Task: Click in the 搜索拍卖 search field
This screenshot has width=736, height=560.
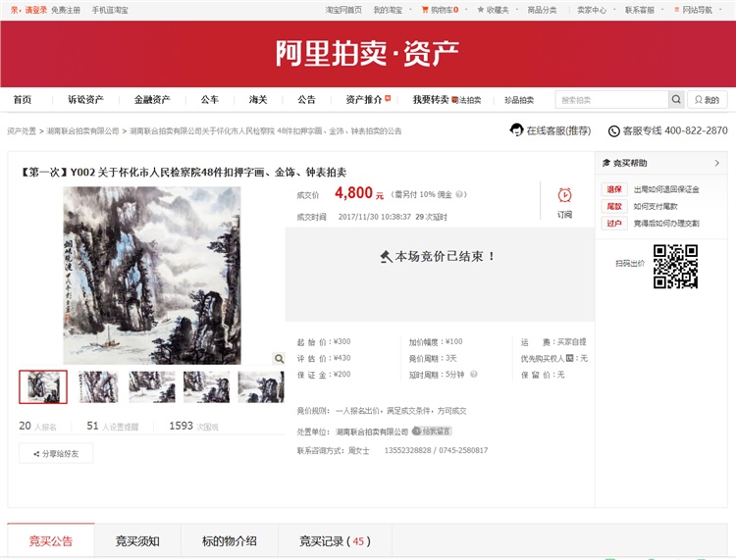Action: tap(612, 99)
